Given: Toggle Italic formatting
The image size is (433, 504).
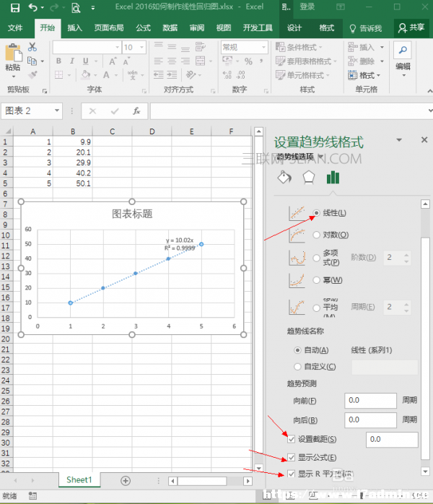Looking at the screenshot, I should tap(72, 61).
